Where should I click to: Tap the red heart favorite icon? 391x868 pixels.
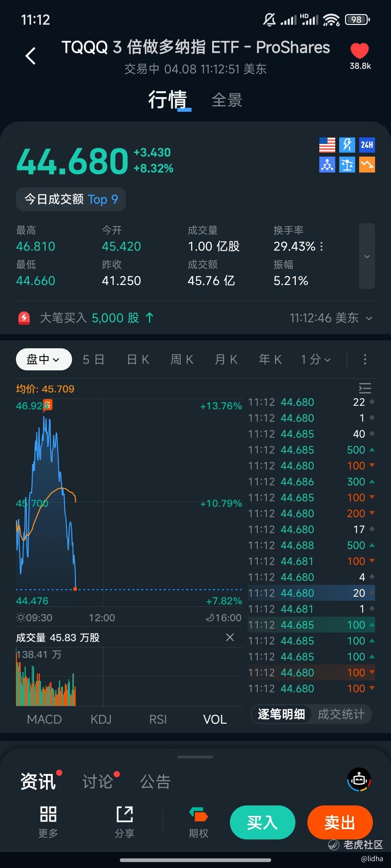click(x=360, y=51)
